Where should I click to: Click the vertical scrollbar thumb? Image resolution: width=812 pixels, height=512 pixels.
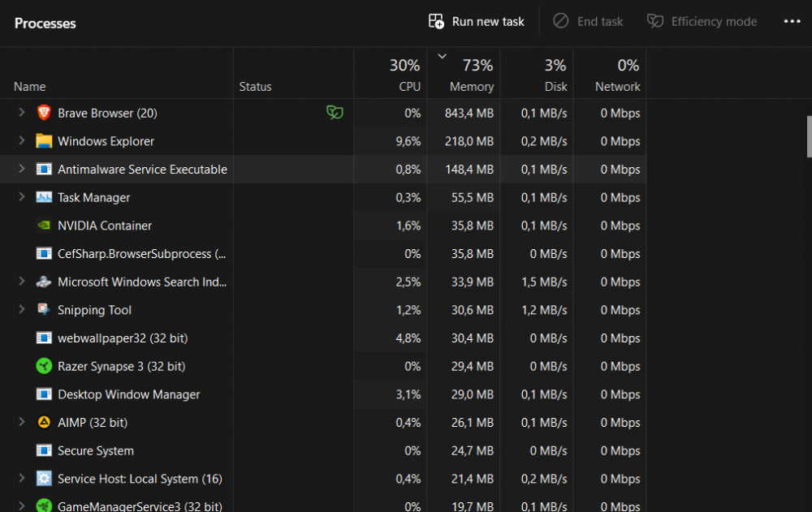[810, 136]
